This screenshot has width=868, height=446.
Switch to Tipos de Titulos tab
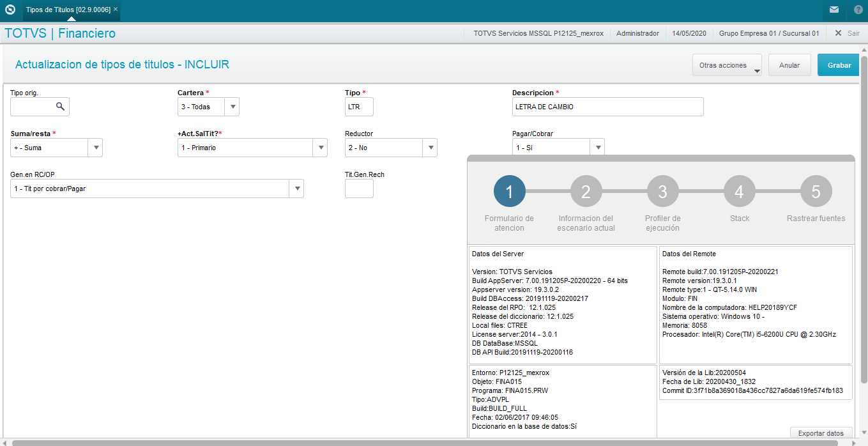coord(68,10)
